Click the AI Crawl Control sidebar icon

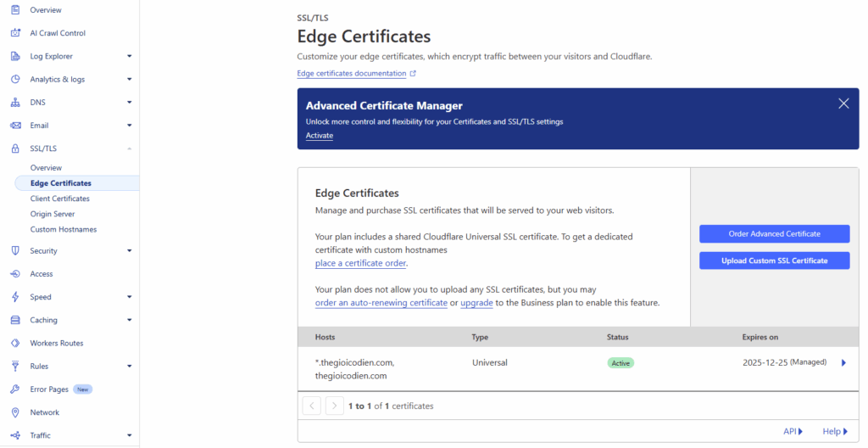coord(14,33)
